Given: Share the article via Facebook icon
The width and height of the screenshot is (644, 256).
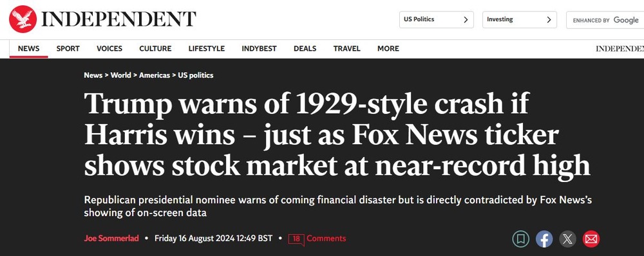Looking at the screenshot, I should (x=544, y=239).
